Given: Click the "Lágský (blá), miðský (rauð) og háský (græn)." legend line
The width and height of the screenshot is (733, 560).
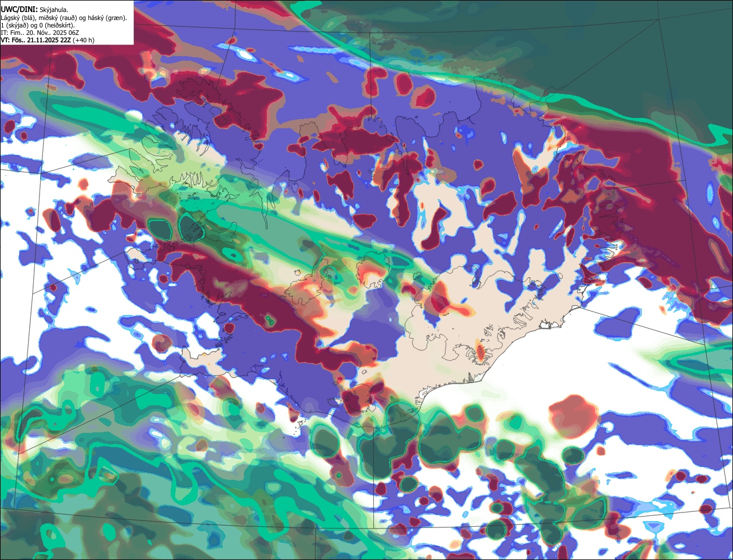Looking at the screenshot, I should tap(64, 18).
